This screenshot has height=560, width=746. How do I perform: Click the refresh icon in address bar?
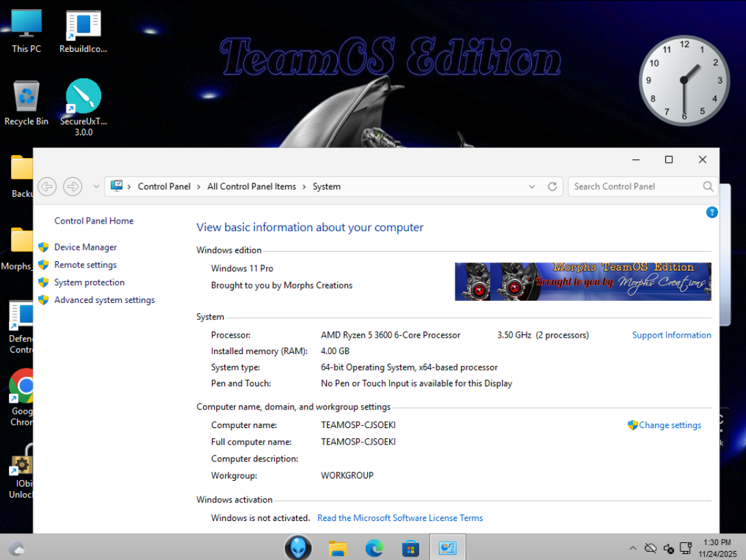pyautogui.click(x=552, y=187)
